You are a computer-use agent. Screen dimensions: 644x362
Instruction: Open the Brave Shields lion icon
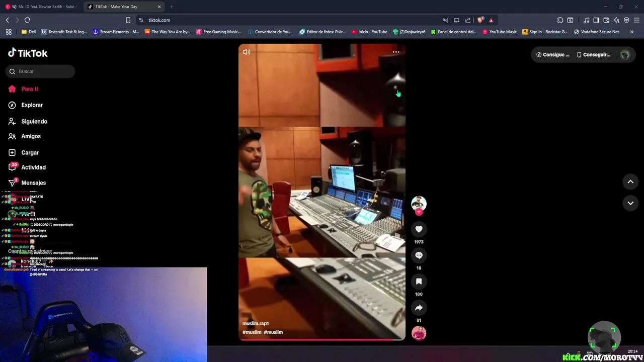[x=480, y=20]
